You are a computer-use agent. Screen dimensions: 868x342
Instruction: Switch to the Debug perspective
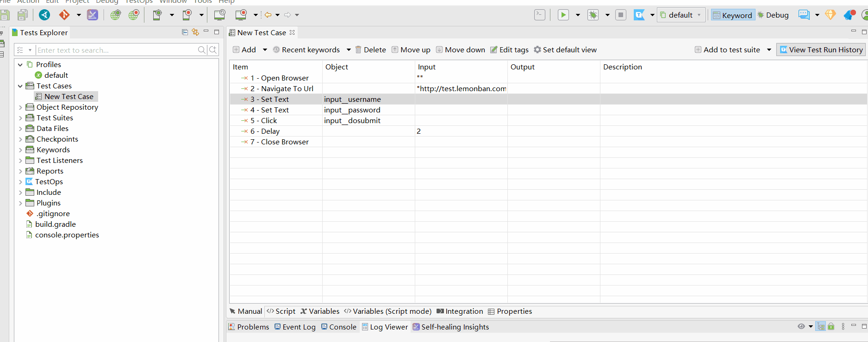pos(773,15)
